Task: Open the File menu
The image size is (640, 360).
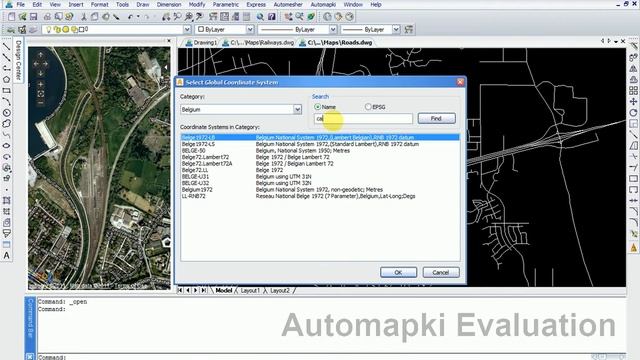Action: [20, 4]
